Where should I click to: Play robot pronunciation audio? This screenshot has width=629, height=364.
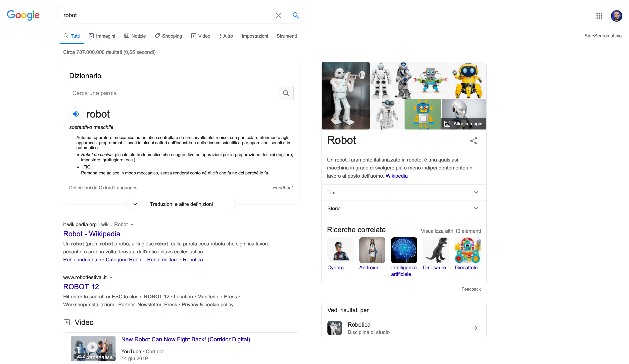[75, 114]
